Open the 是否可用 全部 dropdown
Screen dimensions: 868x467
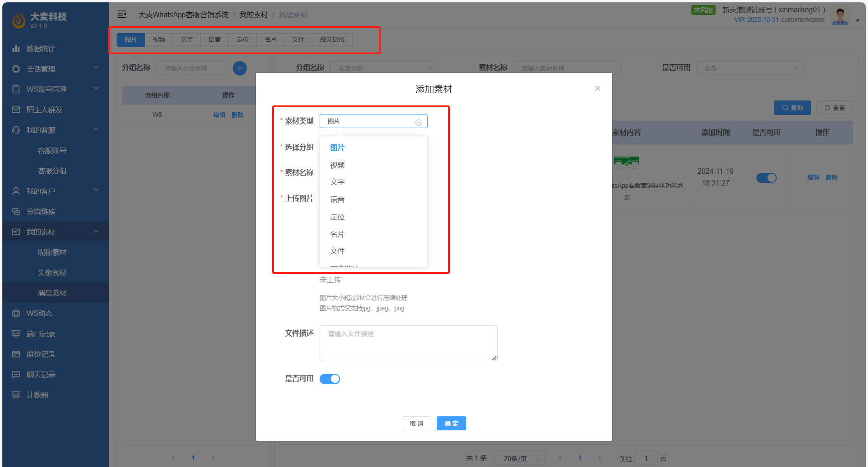(750, 68)
